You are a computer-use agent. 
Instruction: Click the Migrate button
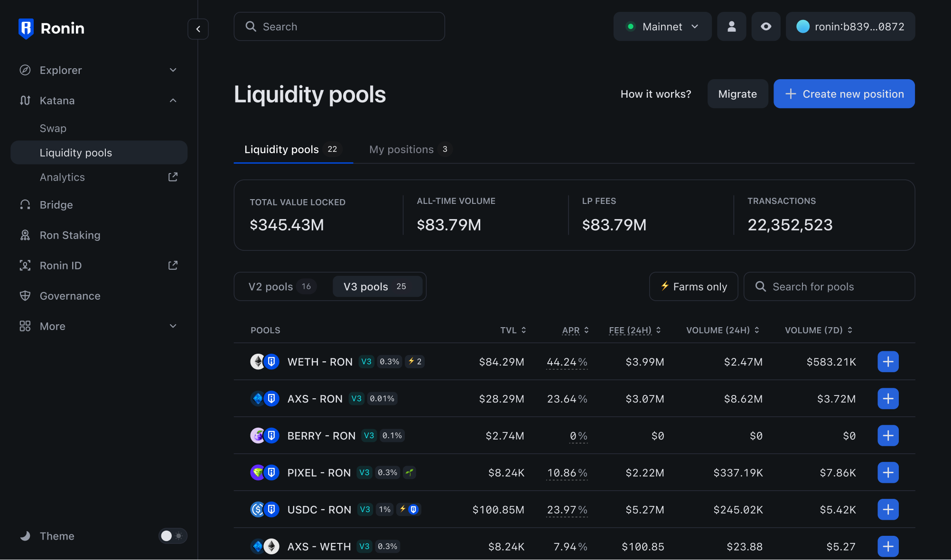point(737,94)
